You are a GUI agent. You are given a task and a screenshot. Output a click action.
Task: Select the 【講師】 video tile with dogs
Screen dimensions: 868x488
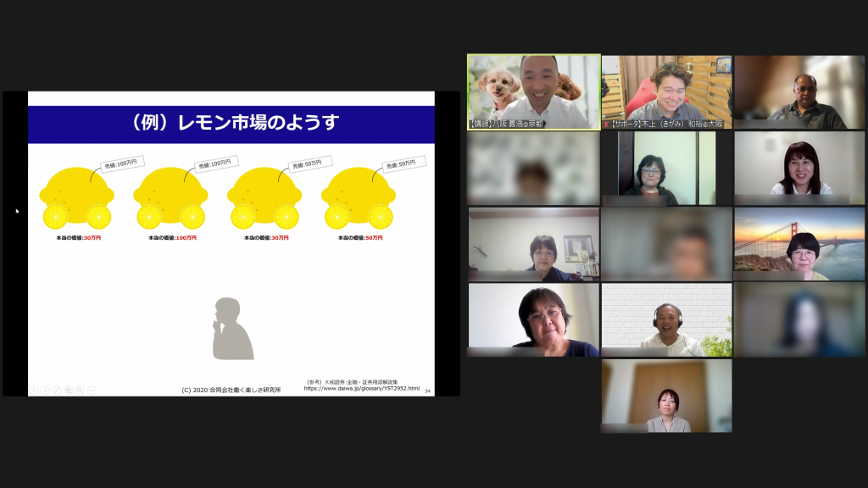click(534, 91)
